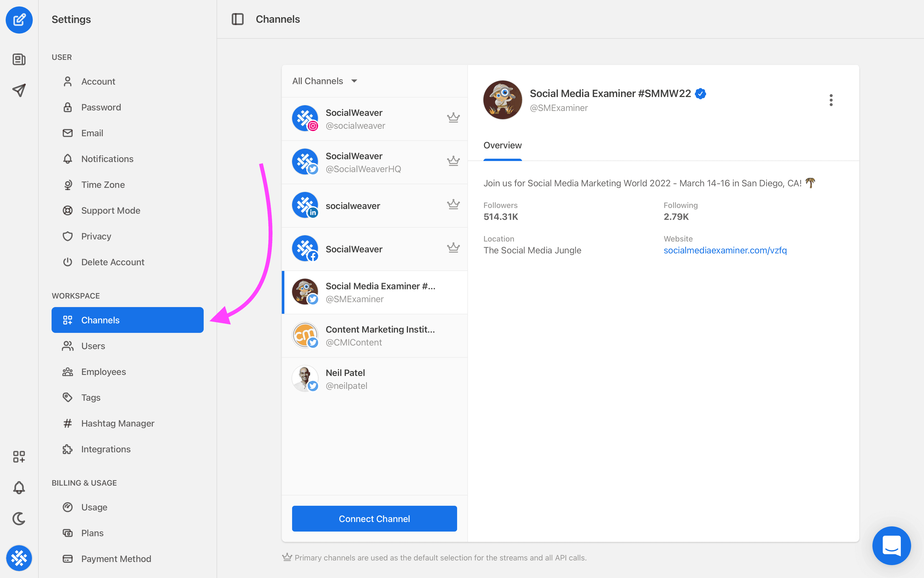
Task: Set SocialWeaver Instagram channel crown as primary
Action: click(x=453, y=118)
